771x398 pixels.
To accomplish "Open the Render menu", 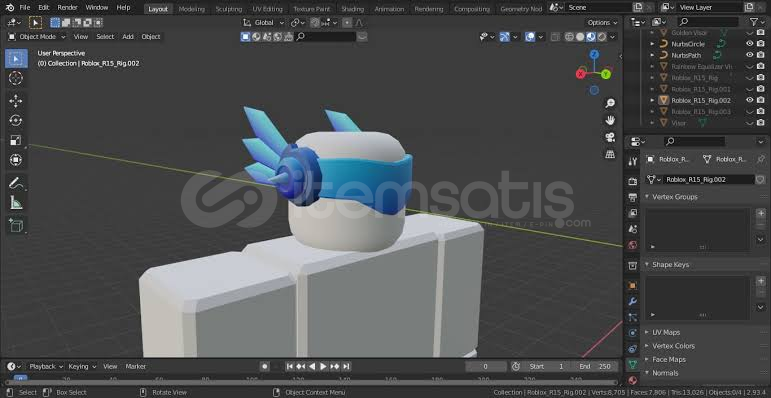I will (67, 7).
